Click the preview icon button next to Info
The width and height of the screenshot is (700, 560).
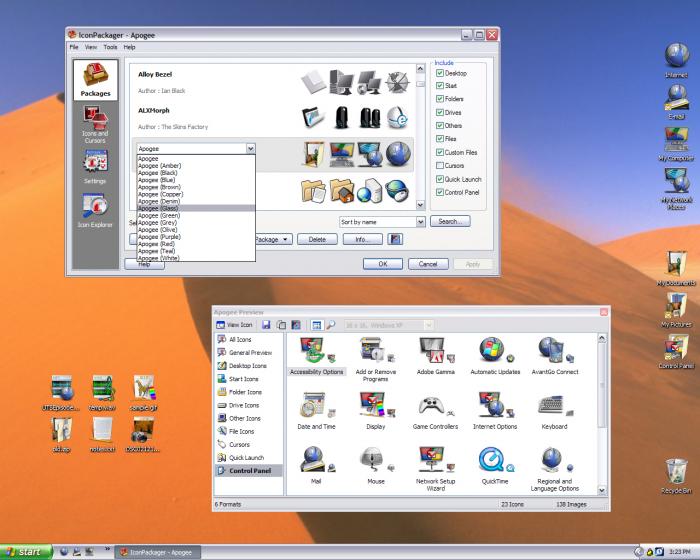(x=395, y=239)
